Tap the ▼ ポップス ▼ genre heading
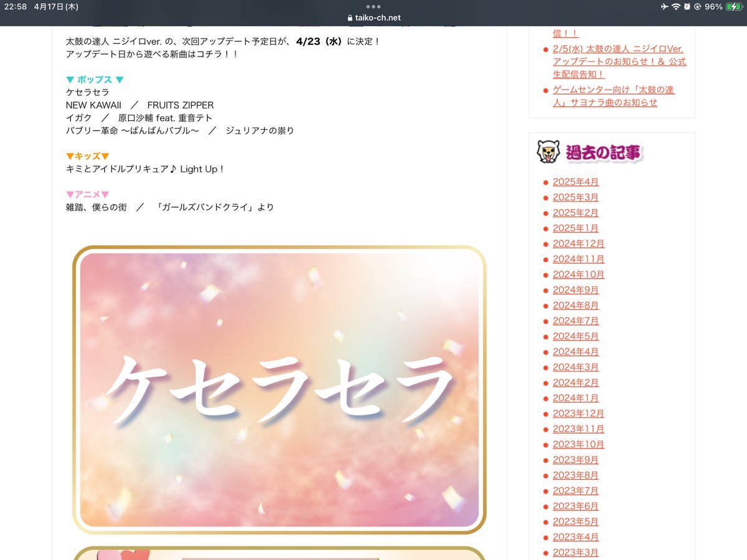 pos(95,80)
